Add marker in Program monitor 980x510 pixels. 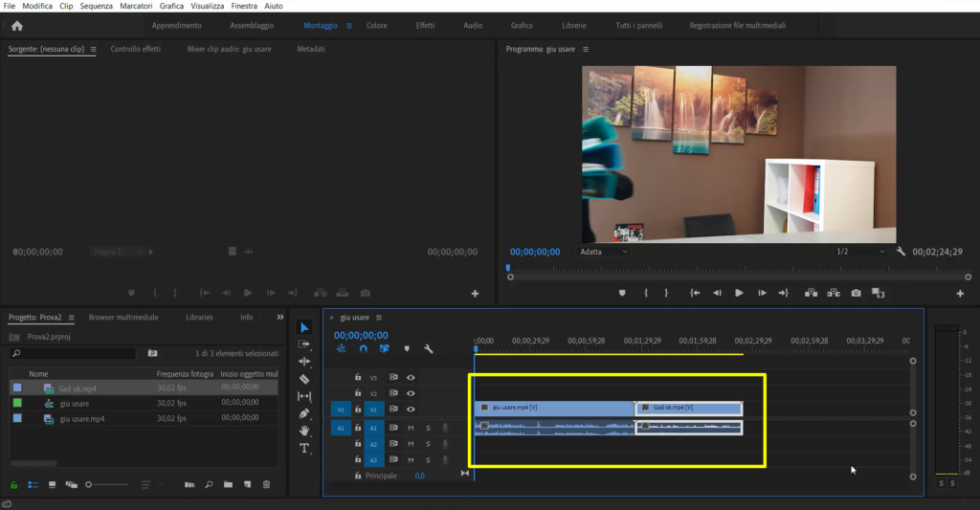point(622,293)
